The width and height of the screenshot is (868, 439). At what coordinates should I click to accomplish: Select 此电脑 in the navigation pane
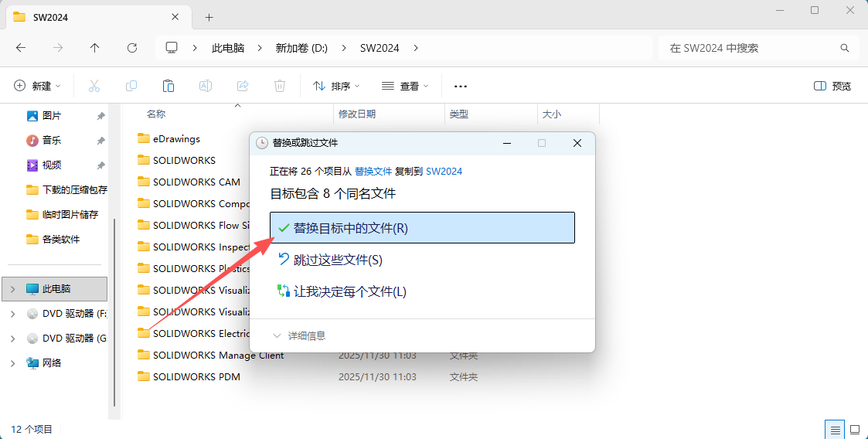tap(56, 288)
